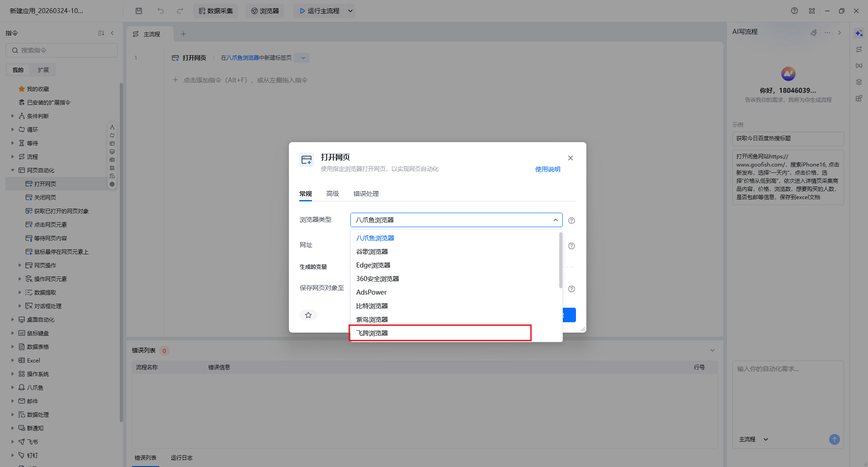
Task: Choose Edge浏览器 option in list
Action: point(373,265)
